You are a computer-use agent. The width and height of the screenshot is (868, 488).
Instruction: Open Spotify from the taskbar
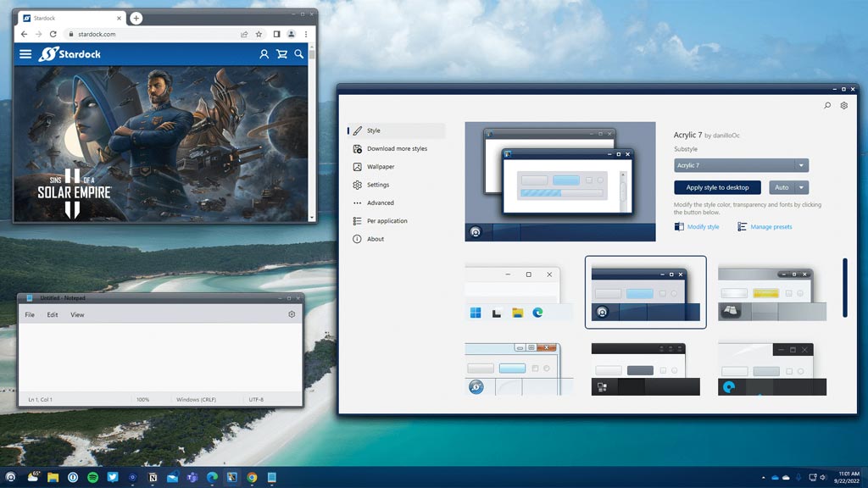pos(93,477)
